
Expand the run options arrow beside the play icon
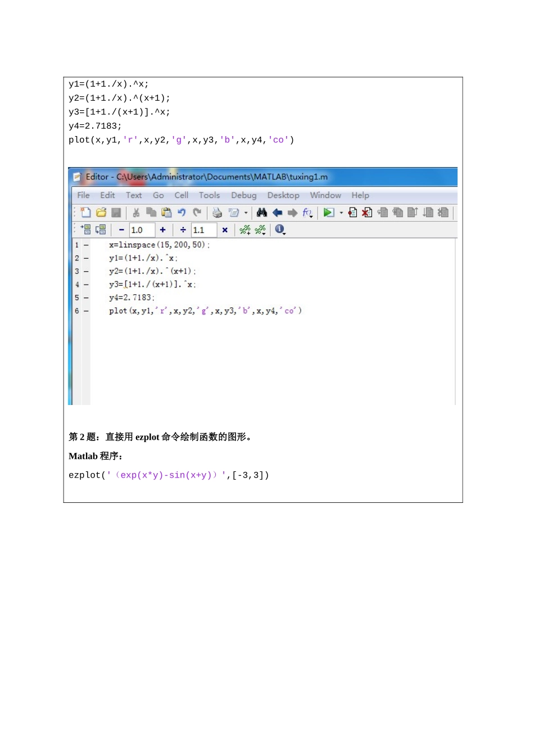341,213
